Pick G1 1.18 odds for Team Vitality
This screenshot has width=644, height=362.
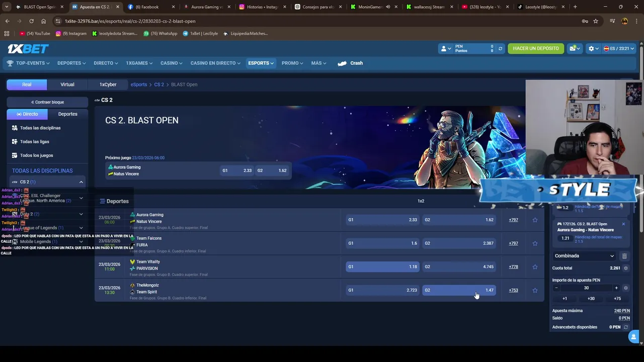(382, 267)
